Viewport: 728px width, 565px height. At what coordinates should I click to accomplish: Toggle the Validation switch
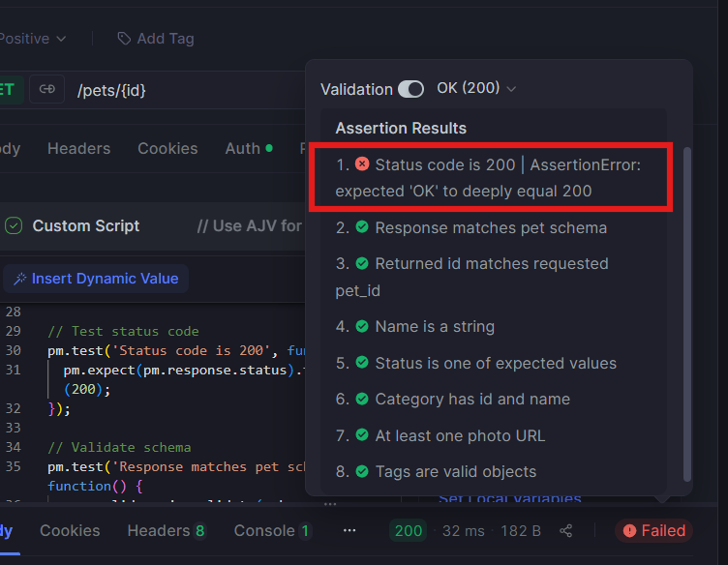410,89
